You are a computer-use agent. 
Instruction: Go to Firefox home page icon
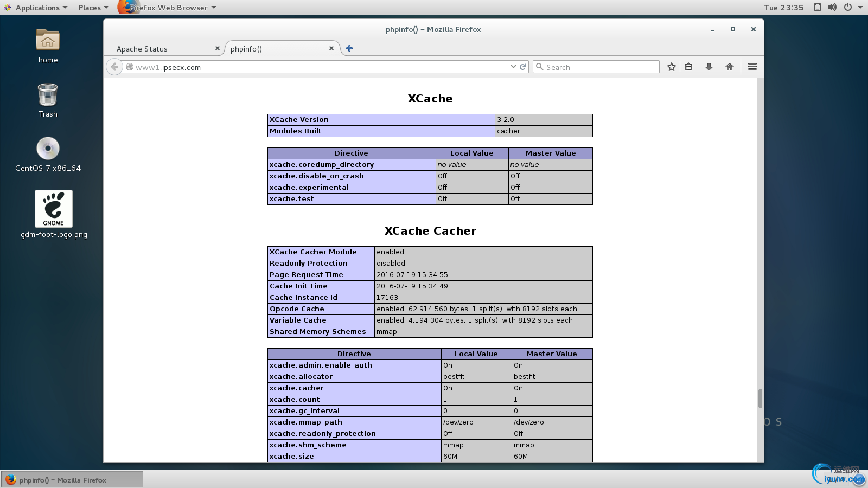tap(729, 67)
